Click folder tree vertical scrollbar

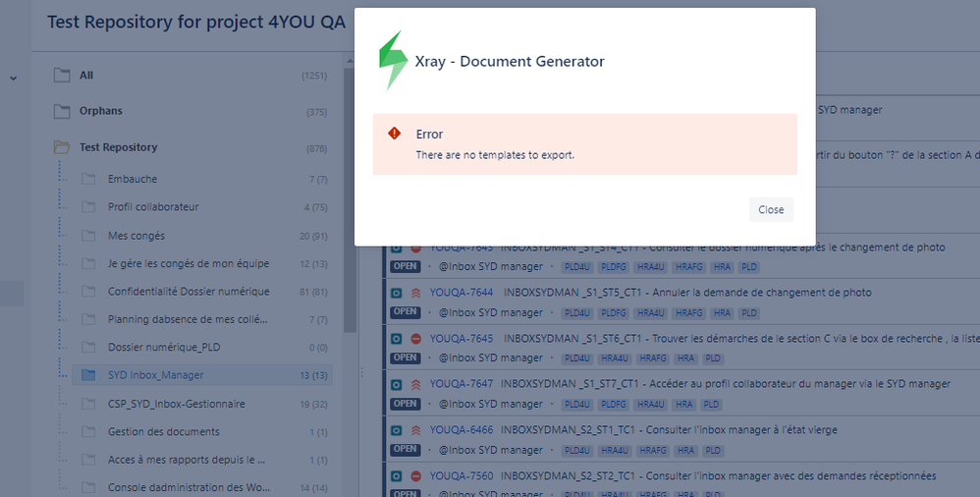point(350,200)
